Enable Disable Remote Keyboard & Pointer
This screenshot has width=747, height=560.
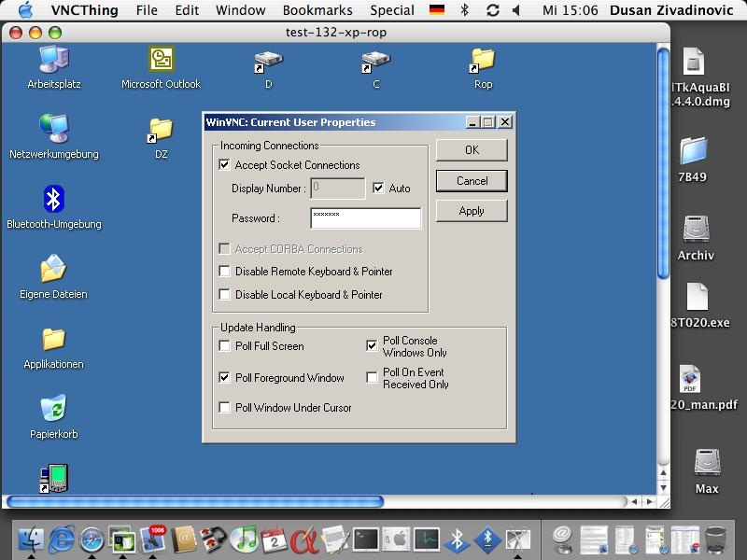[224, 272]
